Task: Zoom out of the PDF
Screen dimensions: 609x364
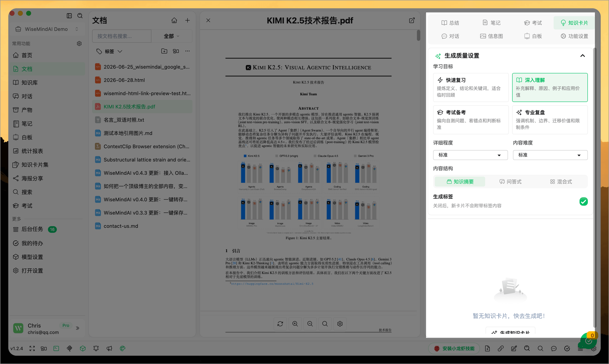Action: pyautogui.click(x=310, y=324)
